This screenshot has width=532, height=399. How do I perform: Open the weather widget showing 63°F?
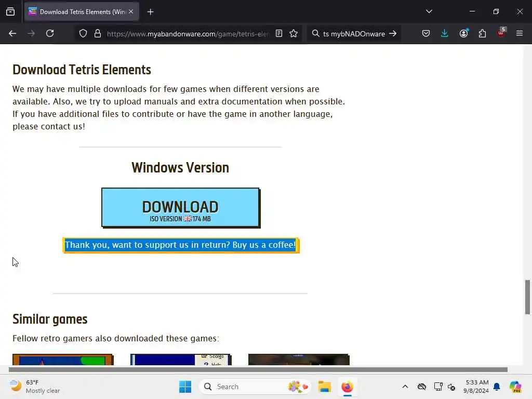pyautogui.click(x=35, y=387)
